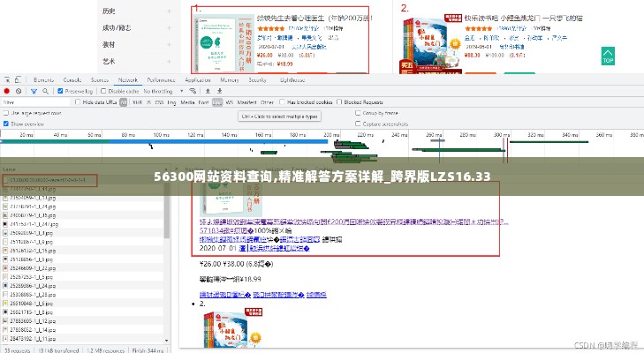The height and width of the screenshot is (353, 644).
Task: Click book cover thumbnail of item 2 on webpage
Action: tap(431, 44)
